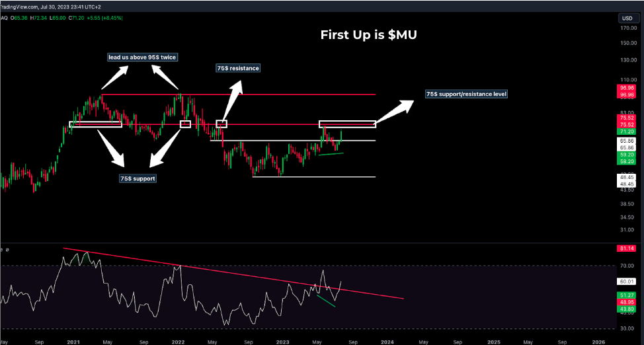This screenshot has width=644, height=345.
Task: Click the '75$ support' text annotation
Action: tap(138, 178)
